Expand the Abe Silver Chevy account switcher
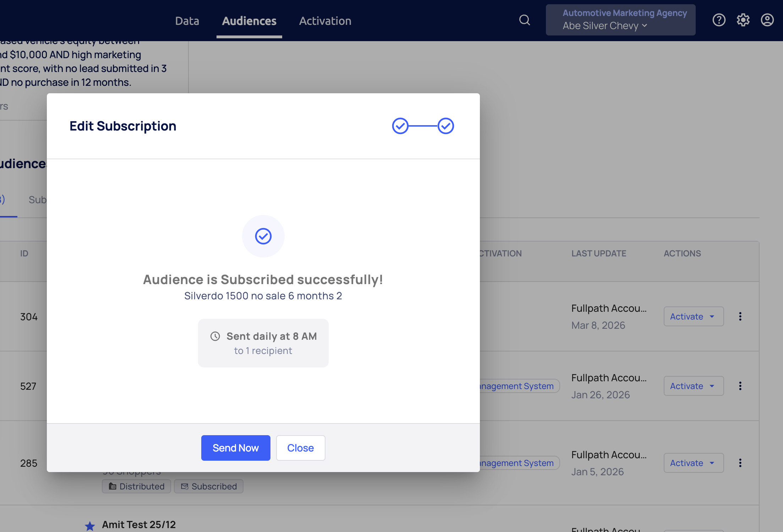783x532 pixels. tap(621, 20)
